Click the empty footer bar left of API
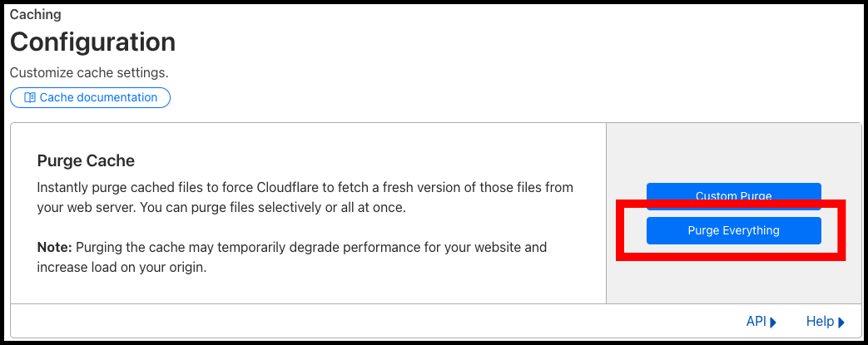The width and height of the screenshot is (868, 345). click(x=376, y=321)
